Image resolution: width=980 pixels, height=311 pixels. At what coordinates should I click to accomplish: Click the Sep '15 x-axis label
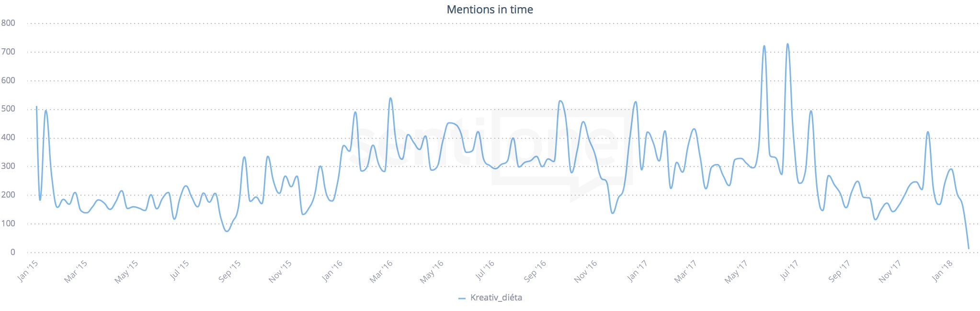[229, 271]
